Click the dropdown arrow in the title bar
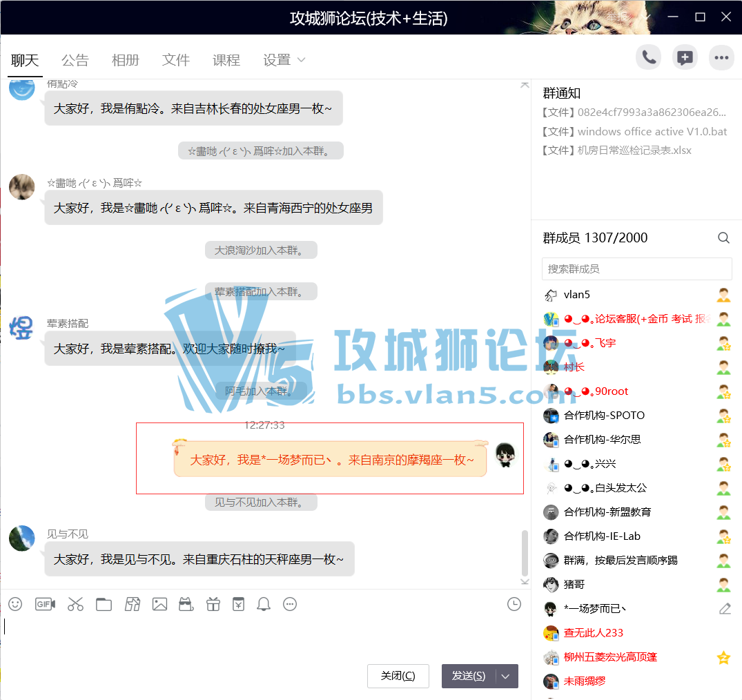 pyautogui.click(x=647, y=17)
